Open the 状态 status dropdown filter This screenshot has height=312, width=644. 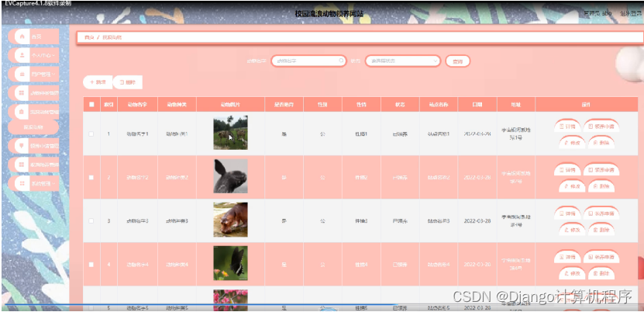pyautogui.click(x=402, y=61)
